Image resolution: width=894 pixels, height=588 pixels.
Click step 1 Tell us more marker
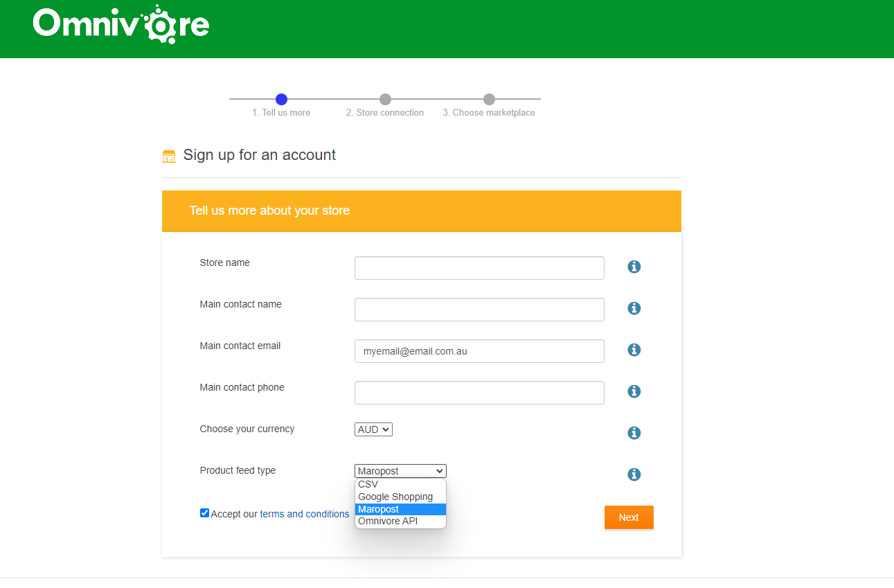(x=281, y=99)
